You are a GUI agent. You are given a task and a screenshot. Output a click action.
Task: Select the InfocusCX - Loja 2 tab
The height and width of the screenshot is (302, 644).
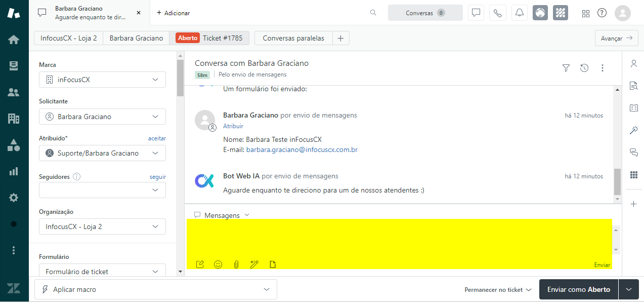69,38
